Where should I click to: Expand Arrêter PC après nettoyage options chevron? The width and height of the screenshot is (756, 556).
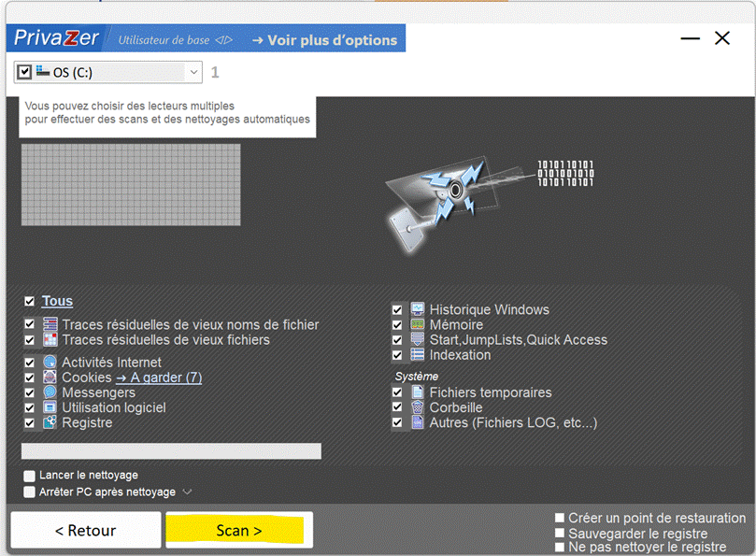click(187, 492)
